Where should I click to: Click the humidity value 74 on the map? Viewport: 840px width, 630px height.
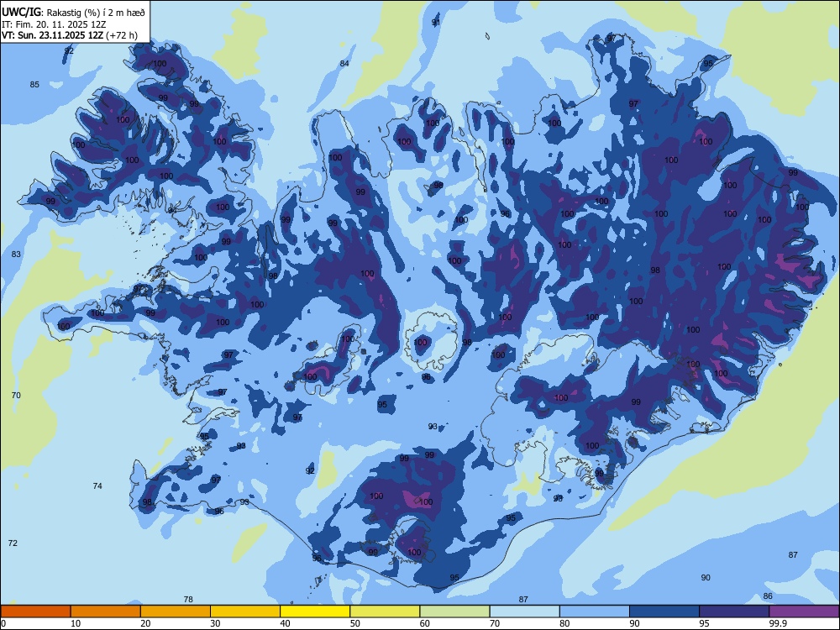pyautogui.click(x=97, y=486)
